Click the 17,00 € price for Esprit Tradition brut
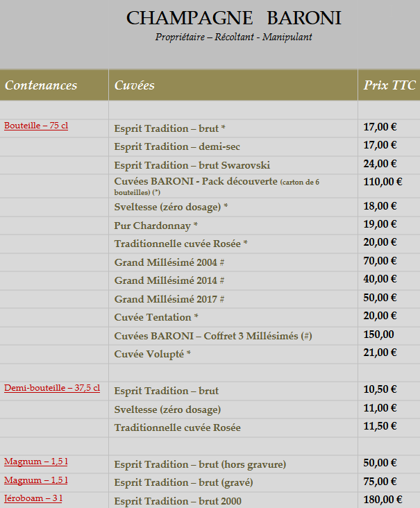420x508 pixels. pos(380,127)
